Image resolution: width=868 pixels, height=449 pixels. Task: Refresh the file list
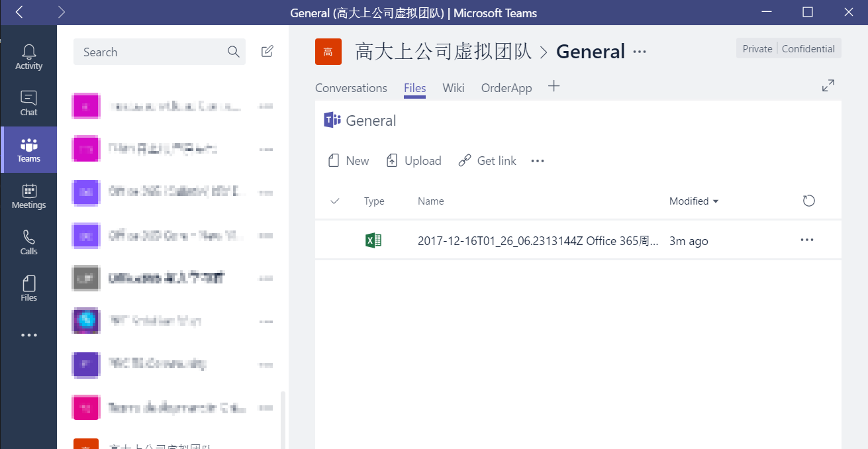click(x=808, y=201)
